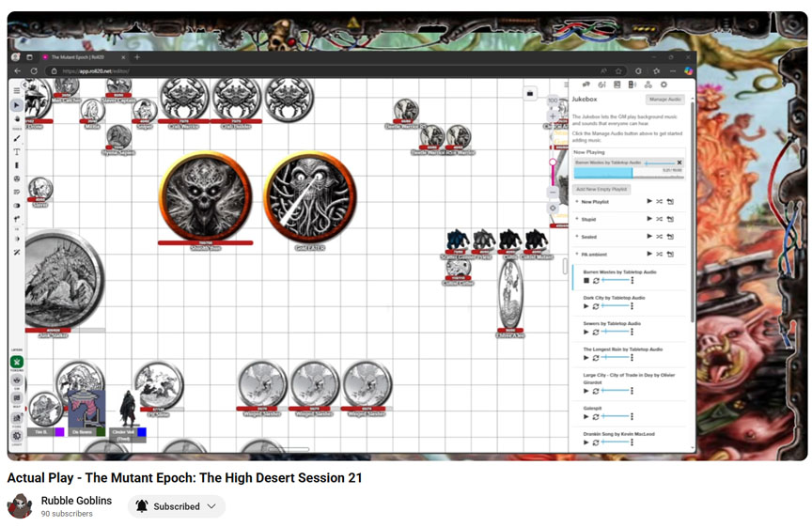Open options menu for Sewers track

(x=632, y=332)
